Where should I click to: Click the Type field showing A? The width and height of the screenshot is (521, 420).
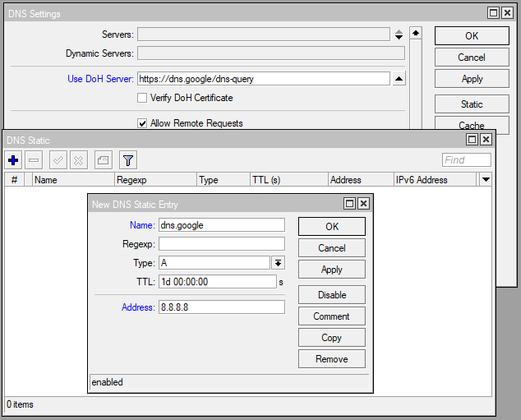coord(214,263)
